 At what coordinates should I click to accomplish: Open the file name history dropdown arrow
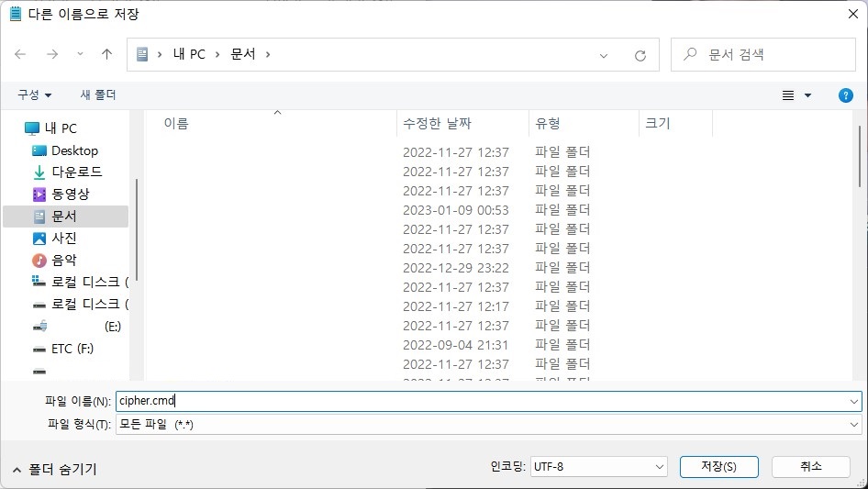[853, 402]
